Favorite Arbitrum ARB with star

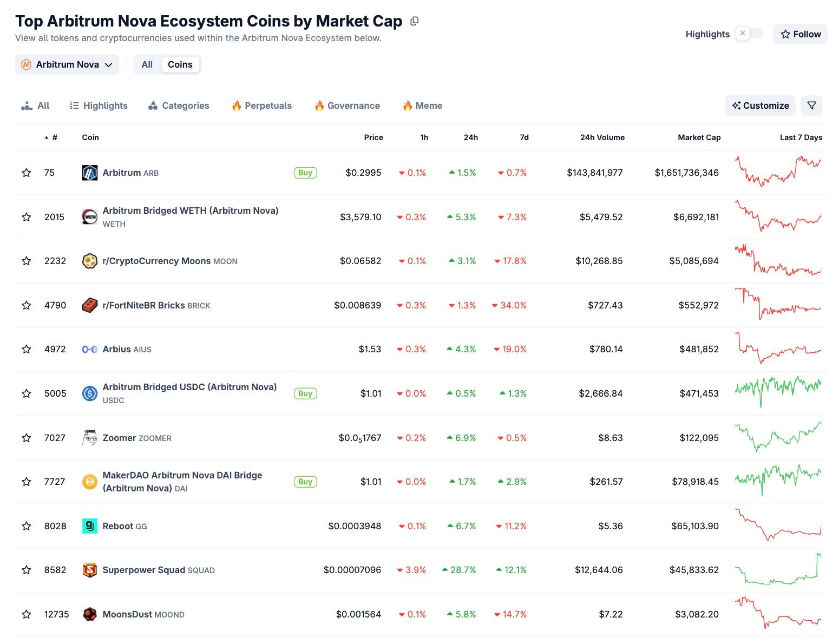click(27, 173)
